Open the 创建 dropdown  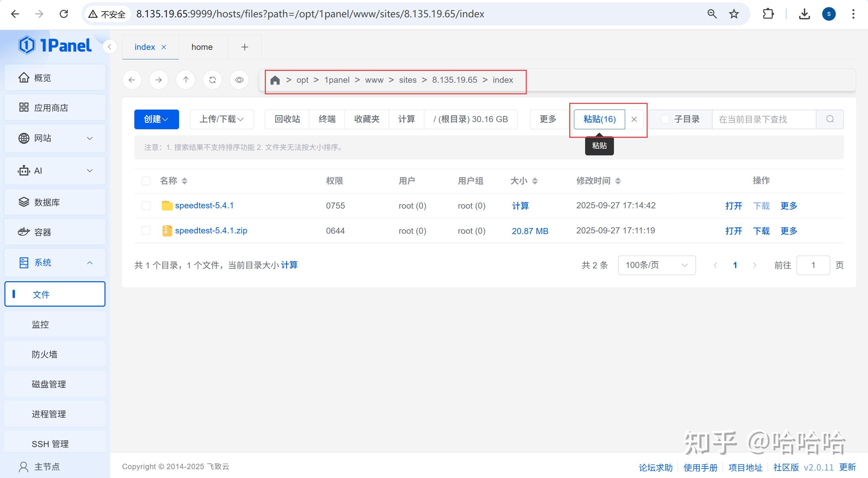point(156,119)
